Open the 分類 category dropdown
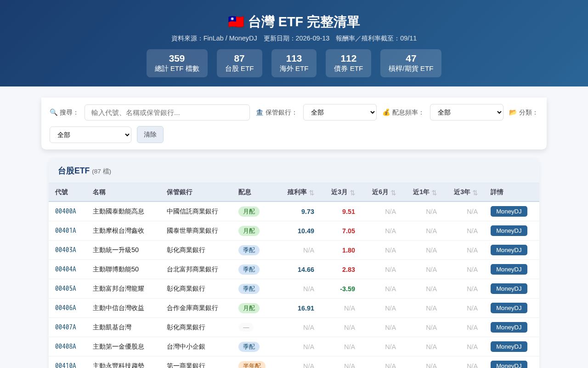The width and height of the screenshot is (588, 368). pos(90,135)
